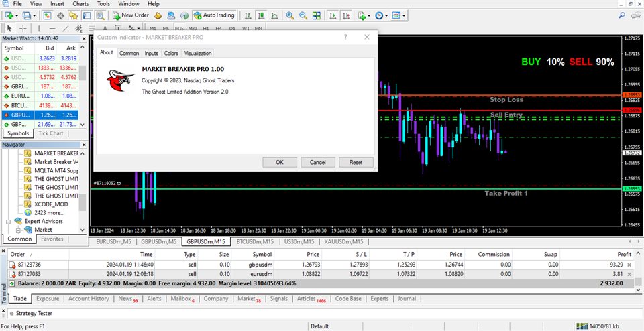Open the dialog help question mark

(x=346, y=37)
